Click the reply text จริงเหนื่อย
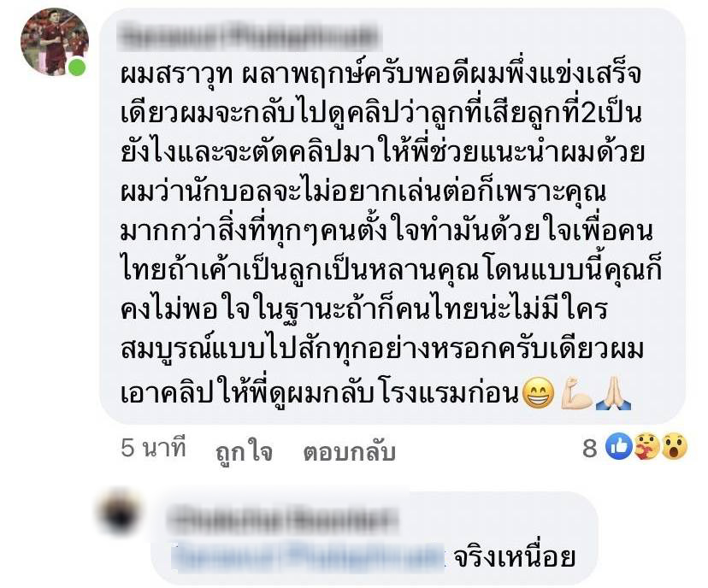 514,557
